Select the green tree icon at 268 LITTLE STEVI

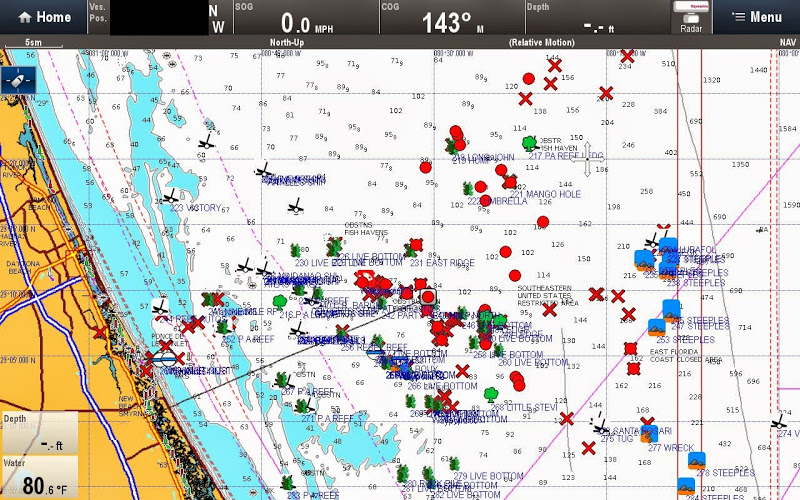[x=491, y=394]
